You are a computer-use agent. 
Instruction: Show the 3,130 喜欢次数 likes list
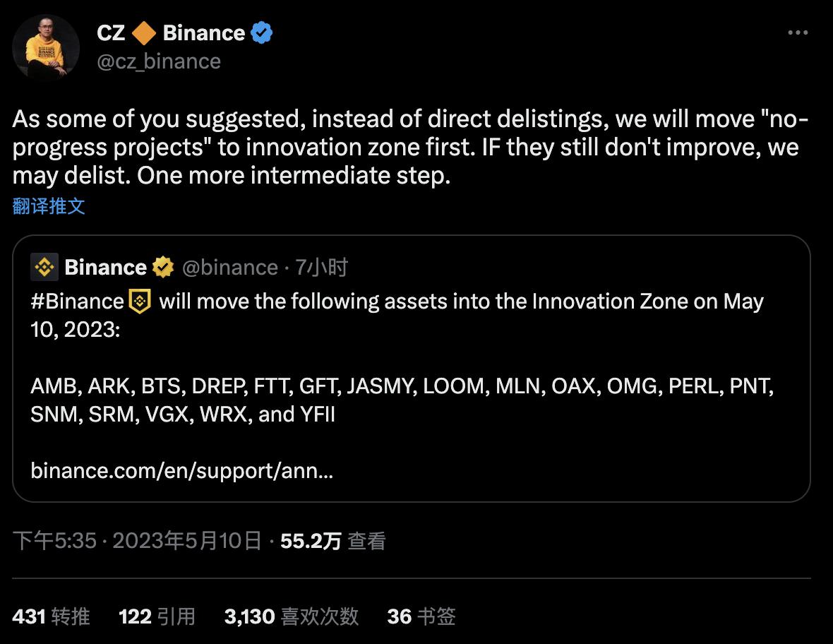click(291, 616)
